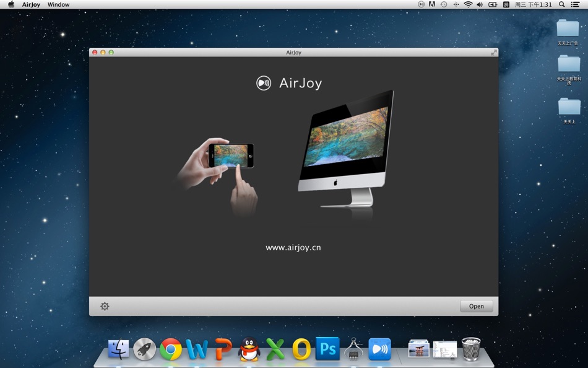Open the clock dropdown showing 周三 下午1:31
Image resolution: width=588 pixels, height=368 pixels.
[x=532, y=4]
